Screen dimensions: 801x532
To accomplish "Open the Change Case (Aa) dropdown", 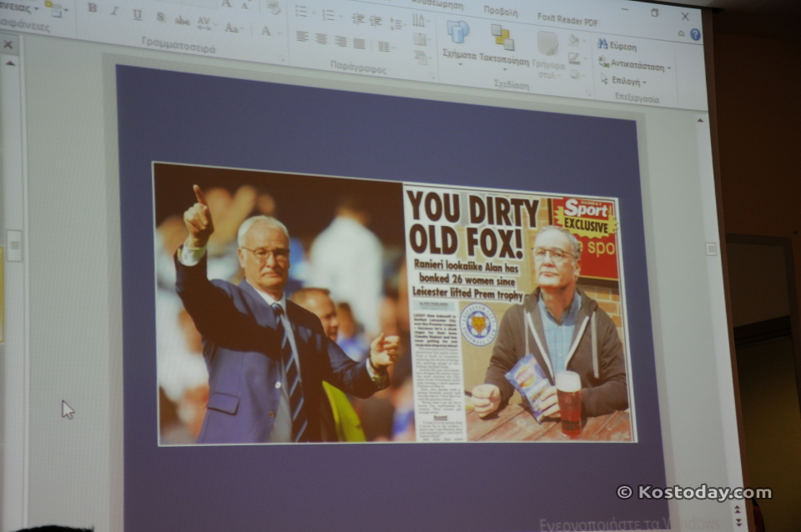I will [x=233, y=28].
